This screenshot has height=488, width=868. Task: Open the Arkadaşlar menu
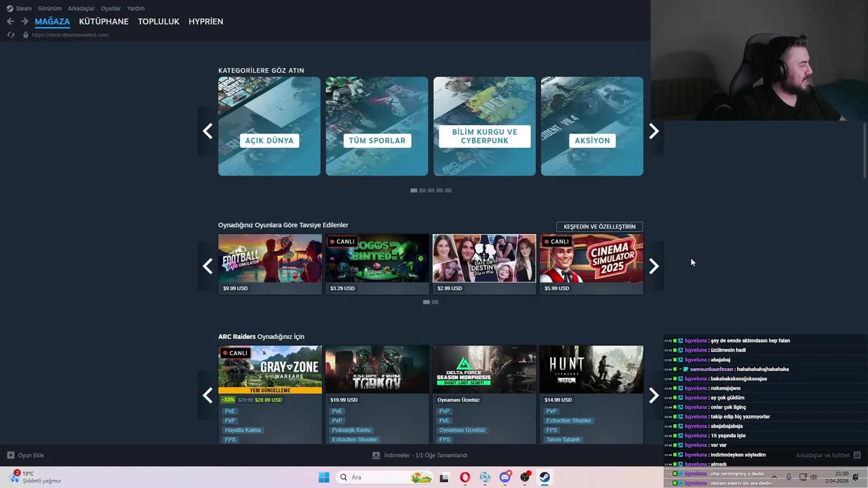[81, 8]
